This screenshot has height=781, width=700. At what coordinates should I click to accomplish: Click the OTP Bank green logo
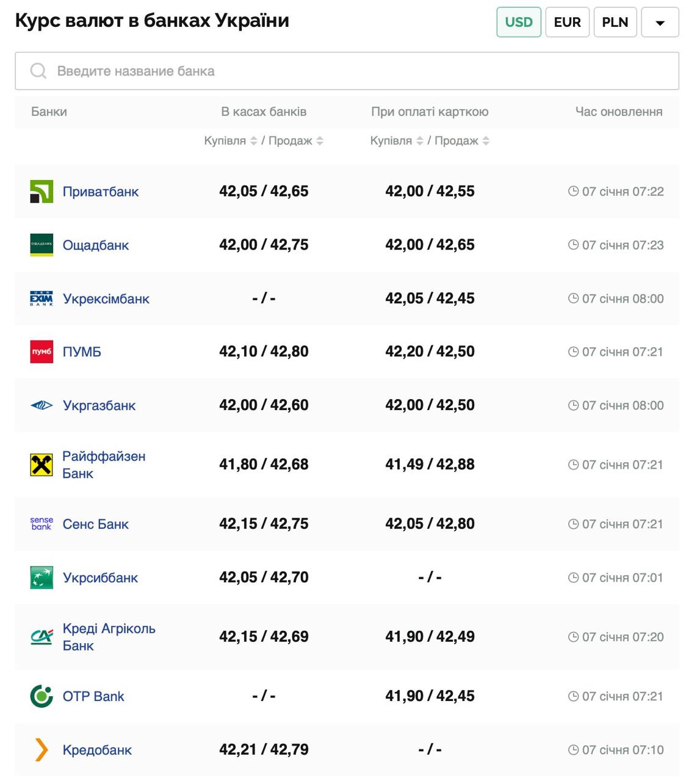tap(41, 696)
